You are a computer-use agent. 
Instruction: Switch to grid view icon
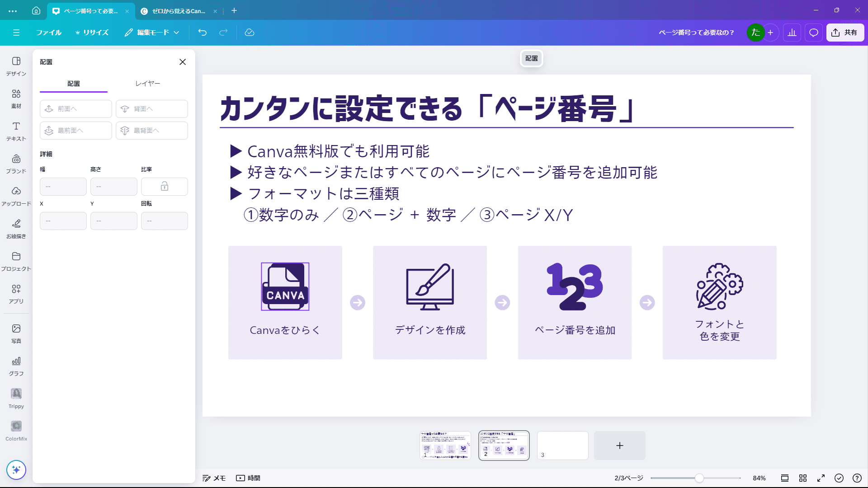pos(803,478)
